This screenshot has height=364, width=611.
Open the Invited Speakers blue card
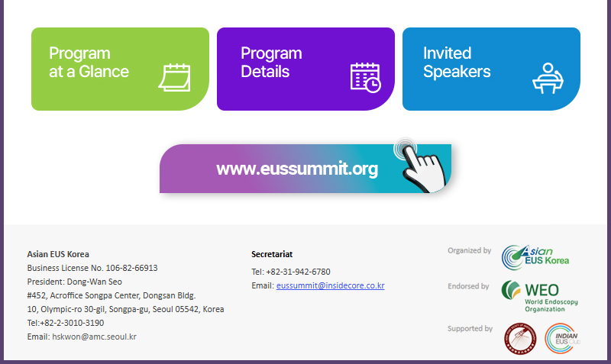pos(491,69)
